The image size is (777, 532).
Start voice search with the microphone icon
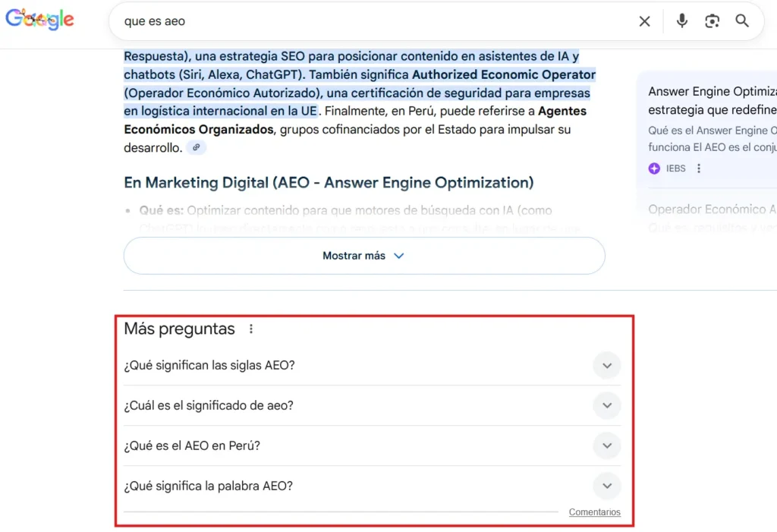point(682,20)
